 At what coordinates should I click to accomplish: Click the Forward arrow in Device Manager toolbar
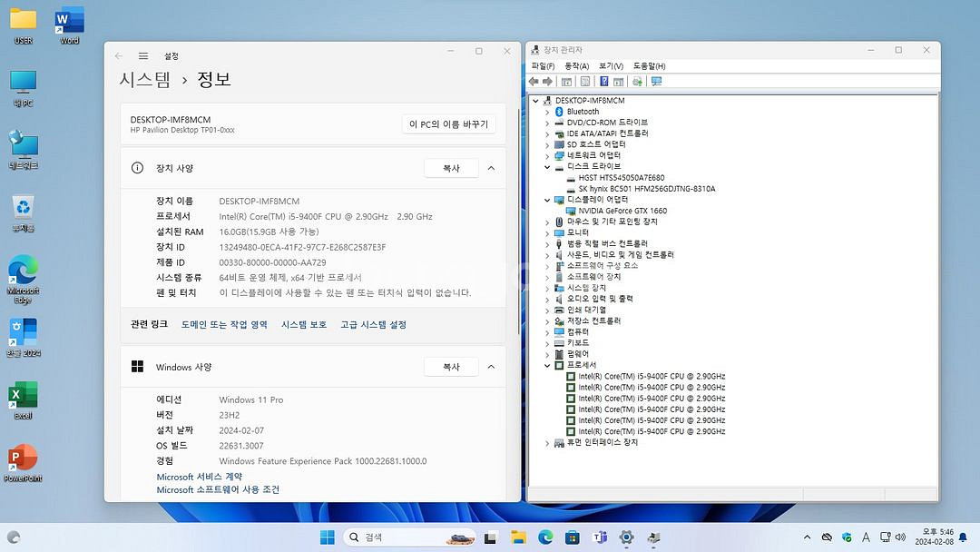click(547, 82)
